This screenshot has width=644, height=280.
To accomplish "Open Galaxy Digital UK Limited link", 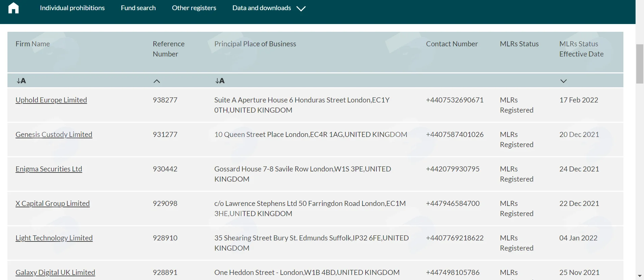I will (x=55, y=273).
